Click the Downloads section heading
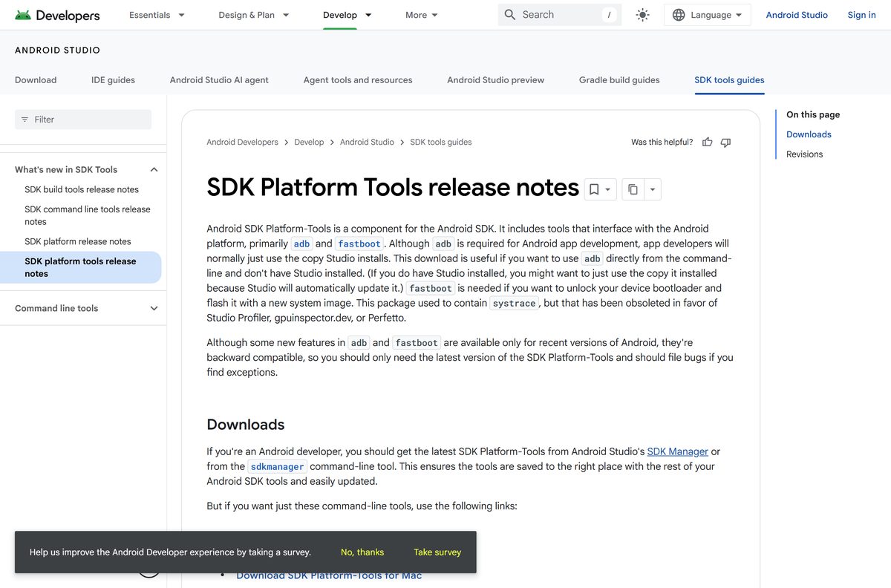This screenshot has width=891, height=588. (246, 425)
